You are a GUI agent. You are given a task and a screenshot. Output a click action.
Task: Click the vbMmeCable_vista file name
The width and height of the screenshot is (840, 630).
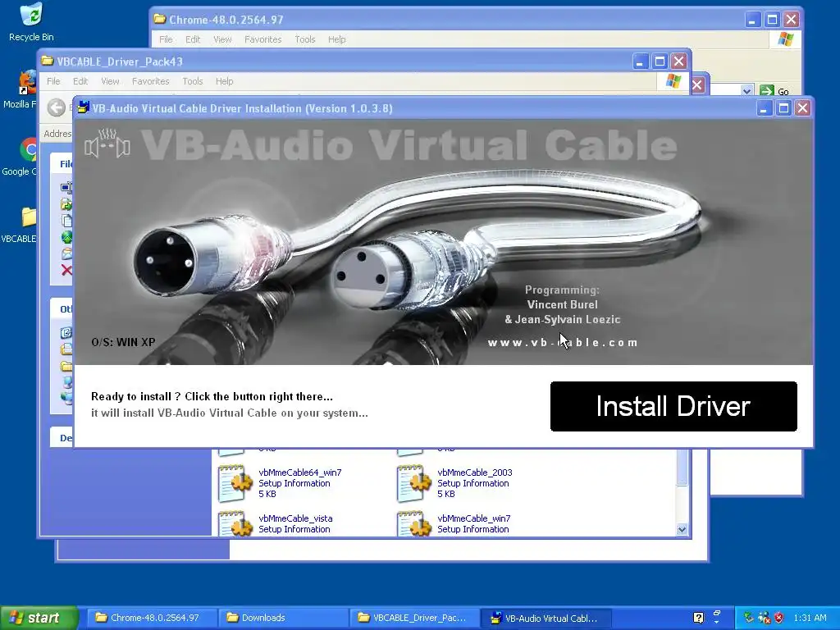click(x=295, y=518)
